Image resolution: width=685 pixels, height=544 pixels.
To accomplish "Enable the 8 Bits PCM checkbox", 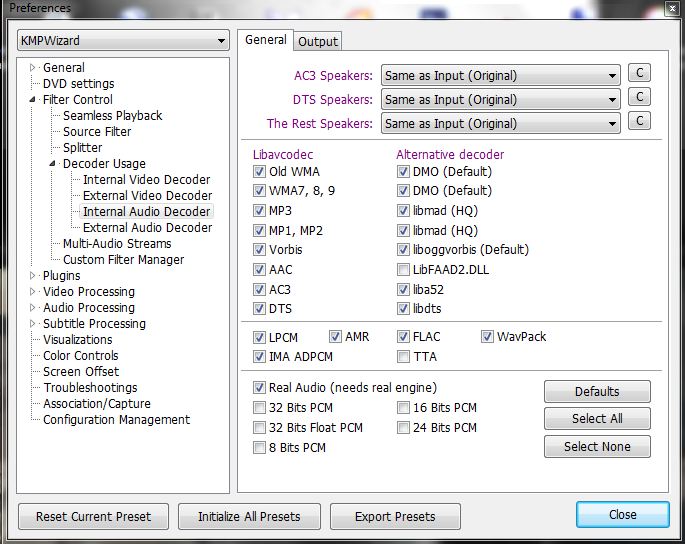I will [x=259, y=447].
